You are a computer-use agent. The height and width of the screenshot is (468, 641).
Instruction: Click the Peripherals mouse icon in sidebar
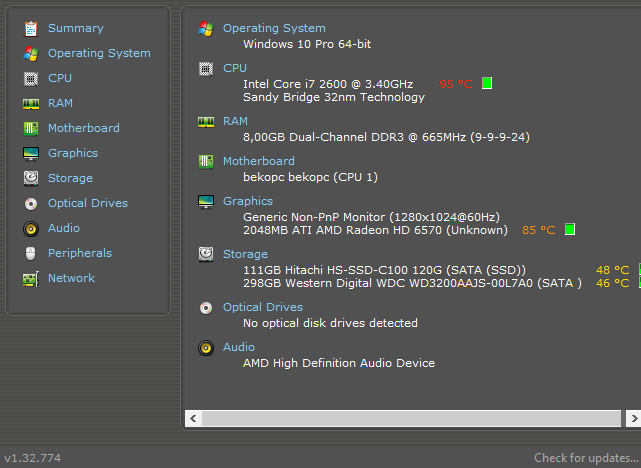[x=31, y=253]
